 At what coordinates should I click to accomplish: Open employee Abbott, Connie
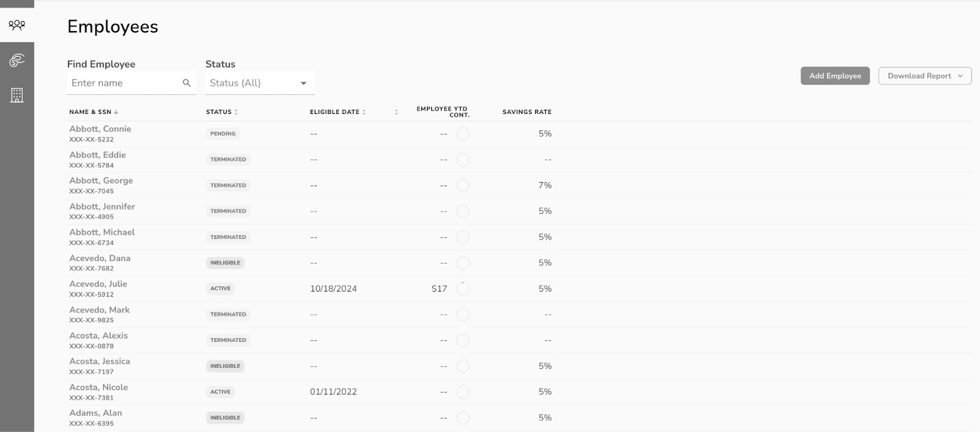pyautogui.click(x=100, y=129)
